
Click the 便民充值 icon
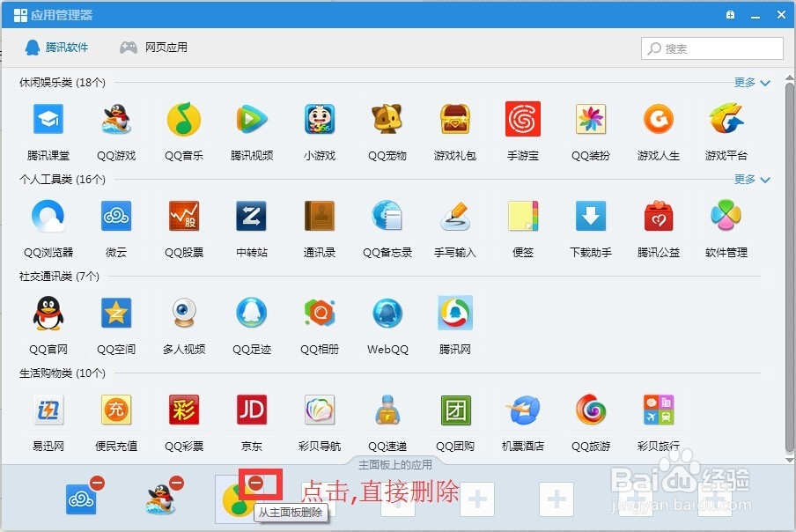(116, 410)
